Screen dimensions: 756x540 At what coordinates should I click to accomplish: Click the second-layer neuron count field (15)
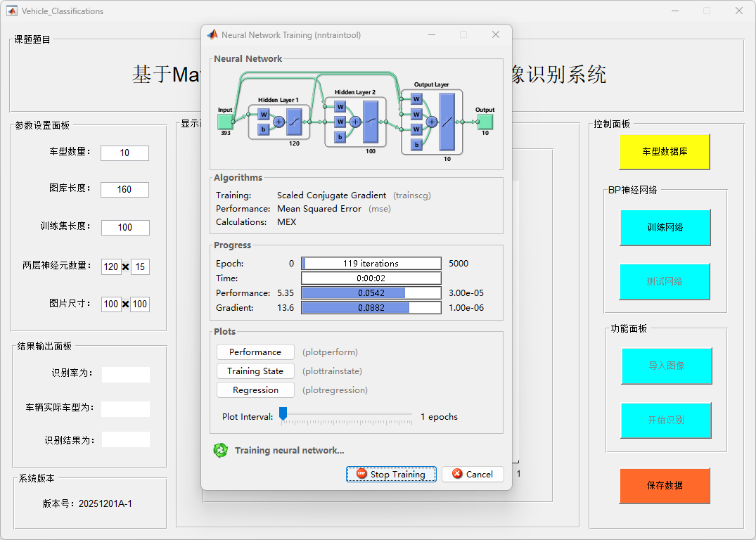point(140,266)
